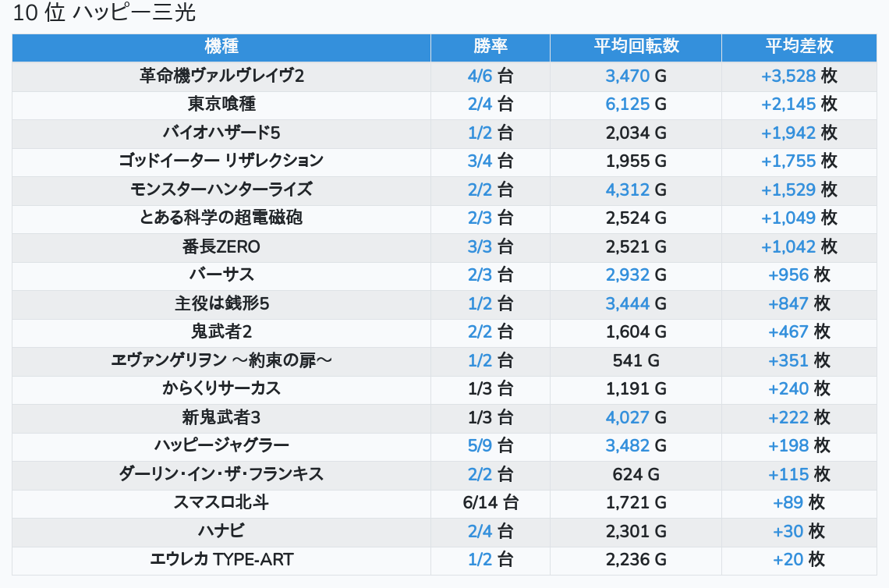Click the 平均回転数 column header

point(636,47)
